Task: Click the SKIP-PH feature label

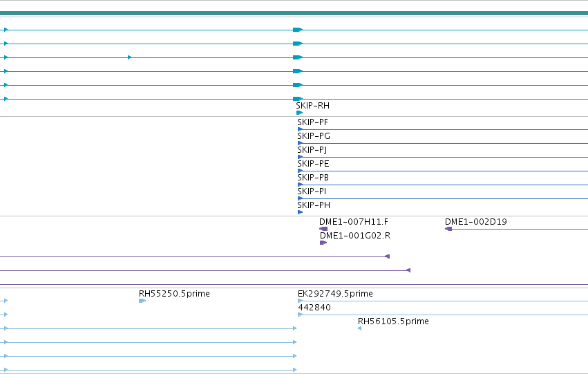Action: click(314, 205)
